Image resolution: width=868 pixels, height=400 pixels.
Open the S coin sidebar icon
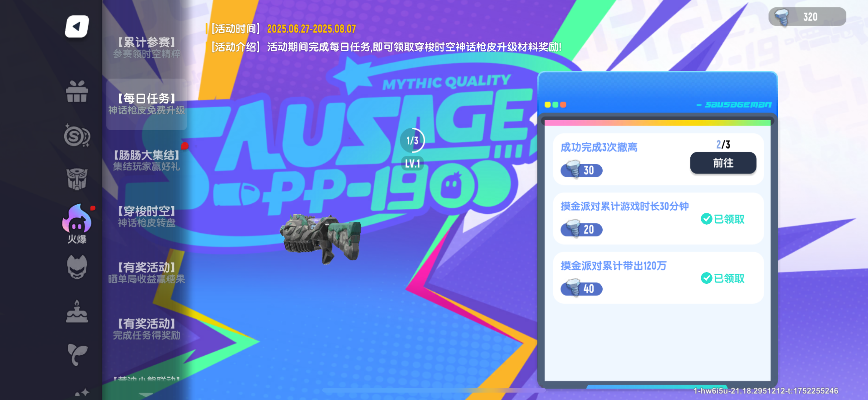pyautogui.click(x=77, y=136)
